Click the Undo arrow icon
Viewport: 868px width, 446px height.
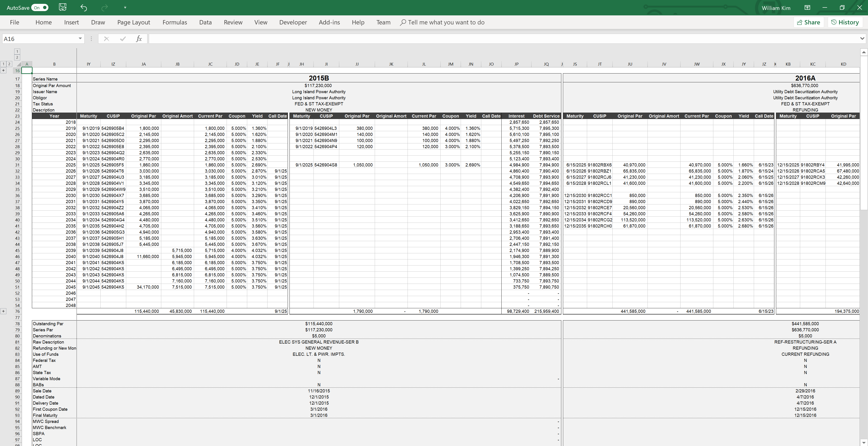point(83,7)
